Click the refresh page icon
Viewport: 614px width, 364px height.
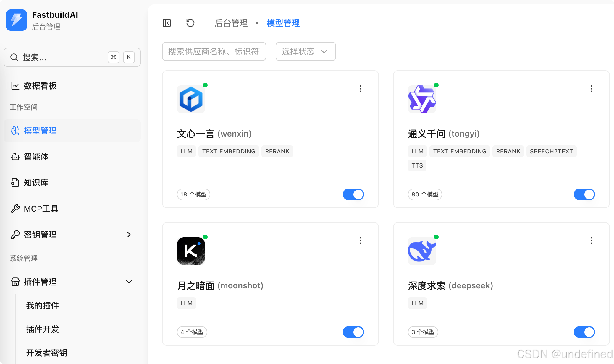point(190,23)
